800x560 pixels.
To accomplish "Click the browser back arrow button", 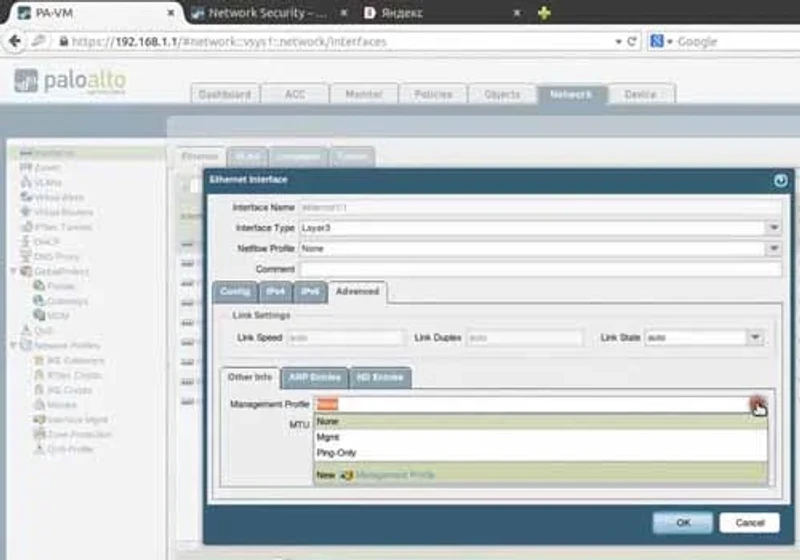I will [15, 41].
